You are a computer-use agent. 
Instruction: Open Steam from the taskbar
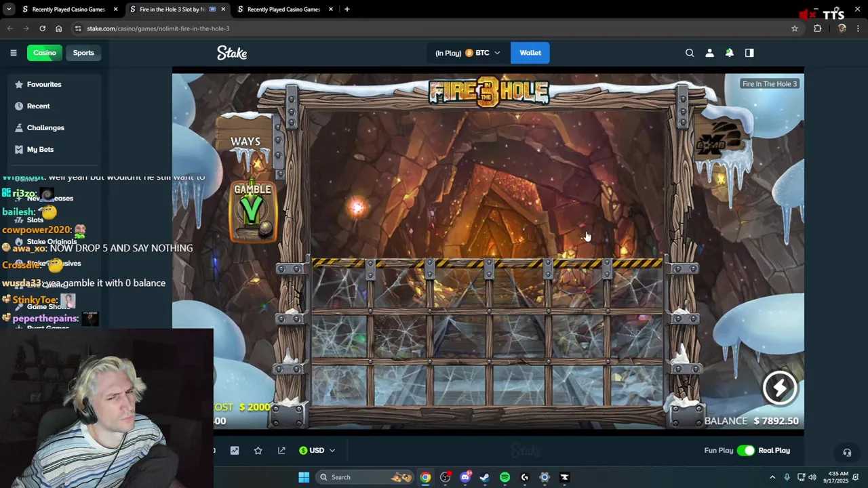click(x=484, y=477)
